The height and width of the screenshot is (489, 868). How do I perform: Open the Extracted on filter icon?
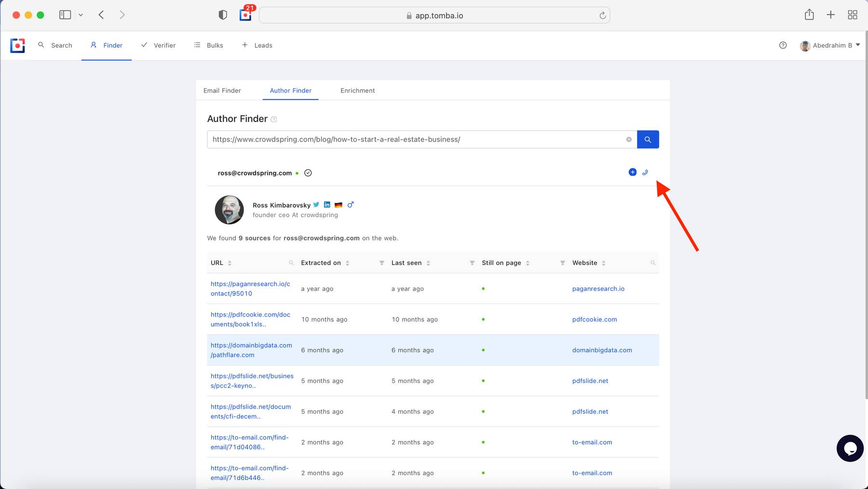click(381, 263)
